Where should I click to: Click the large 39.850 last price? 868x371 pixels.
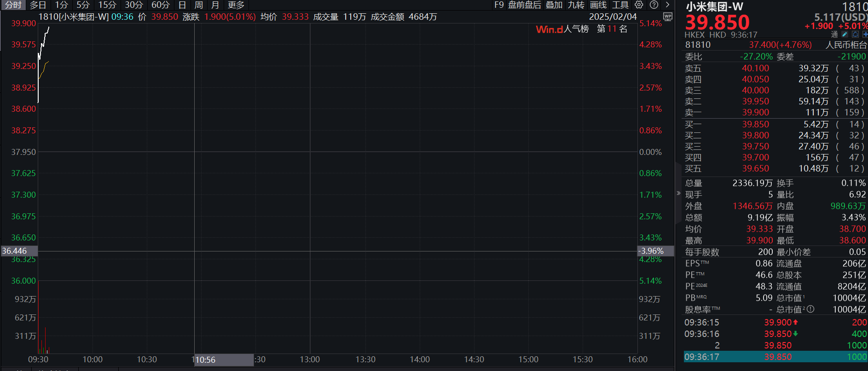[717, 22]
